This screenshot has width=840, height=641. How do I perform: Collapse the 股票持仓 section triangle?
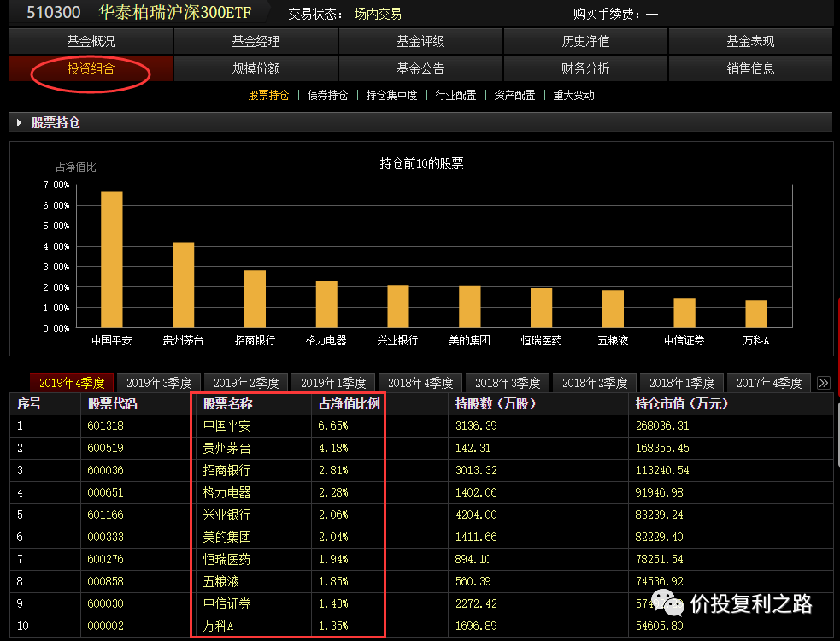coord(20,123)
